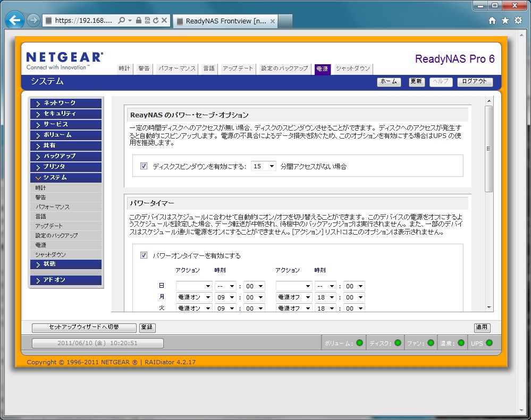Image resolution: width=531 pixels, height=420 pixels.
Task: Click the セットアップウィザードへ切替 button
Action: (x=83, y=328)
